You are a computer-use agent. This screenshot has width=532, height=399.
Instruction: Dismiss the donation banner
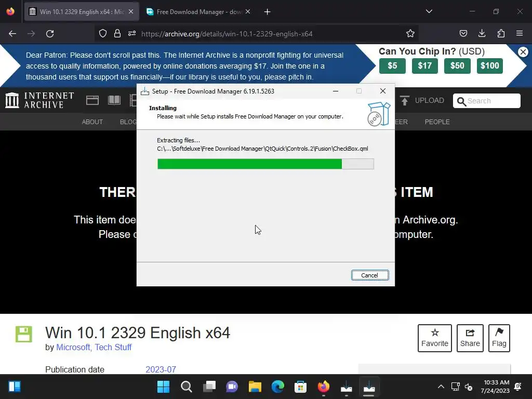523,52
